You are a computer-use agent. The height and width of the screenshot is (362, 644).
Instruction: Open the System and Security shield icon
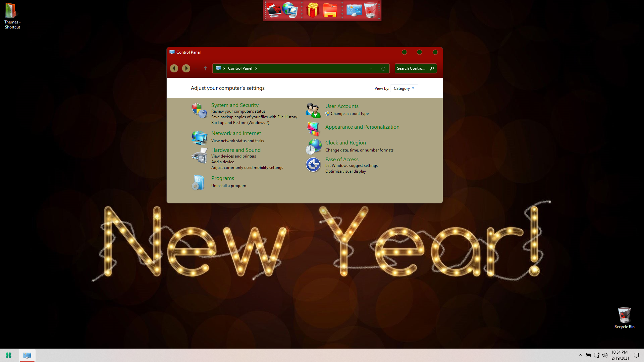[199, 111]
